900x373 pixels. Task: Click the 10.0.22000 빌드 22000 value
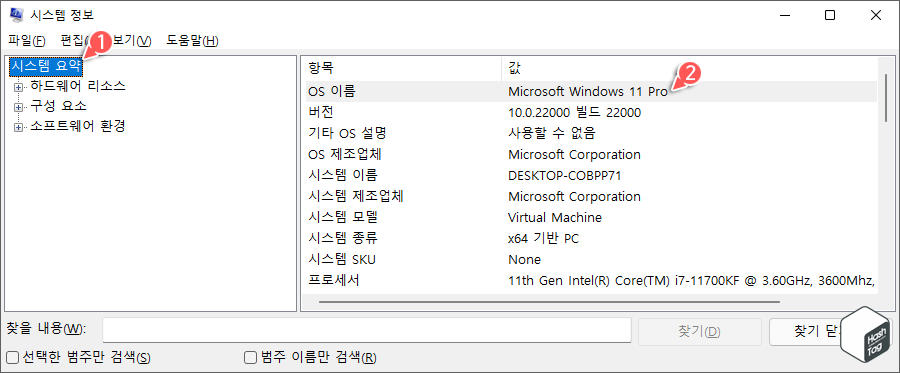pos(575,112)
